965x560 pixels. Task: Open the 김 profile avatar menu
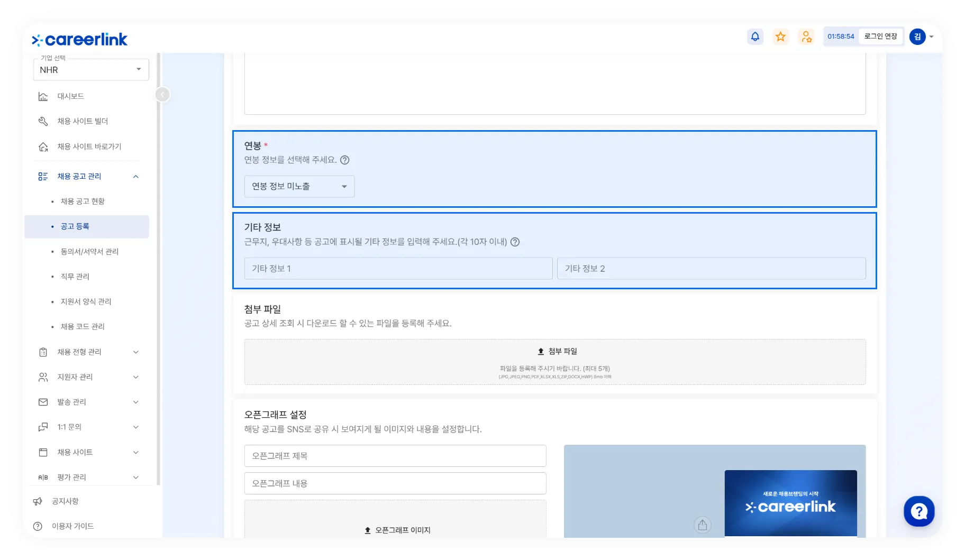(x=917, y=36)
